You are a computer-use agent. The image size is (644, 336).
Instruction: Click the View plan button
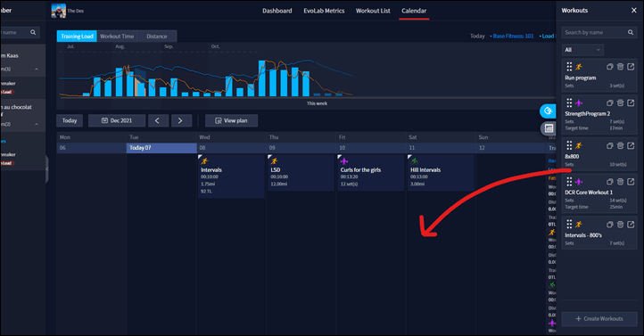click(231, 120)
